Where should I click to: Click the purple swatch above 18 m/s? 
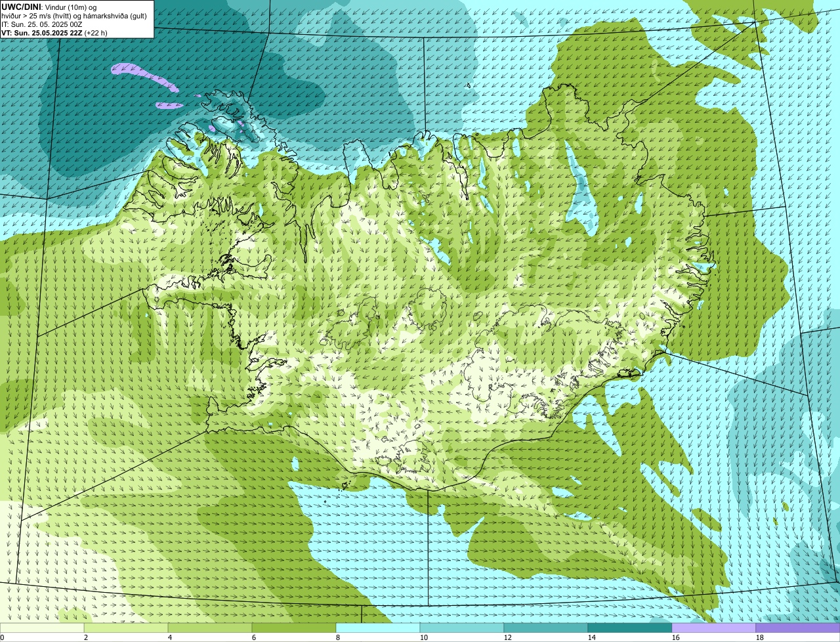pos(798,628)
